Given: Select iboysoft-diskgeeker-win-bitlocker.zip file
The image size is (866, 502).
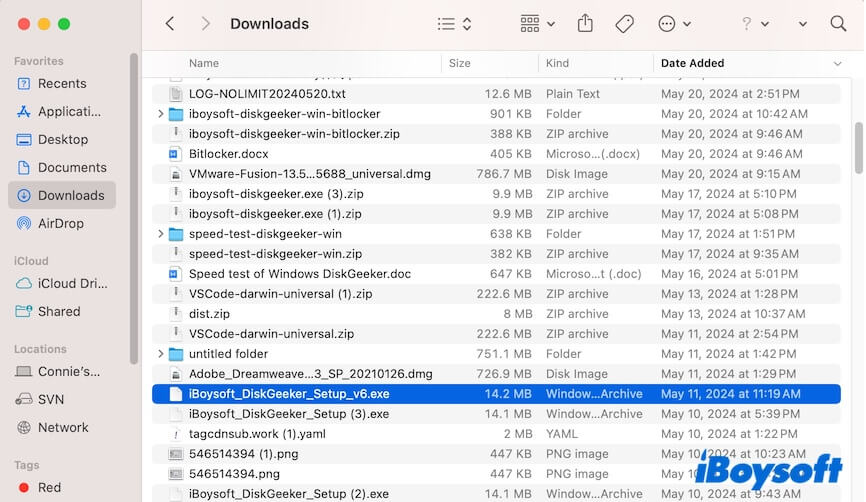Looking at the screenshot, I should tap(496, 134).
